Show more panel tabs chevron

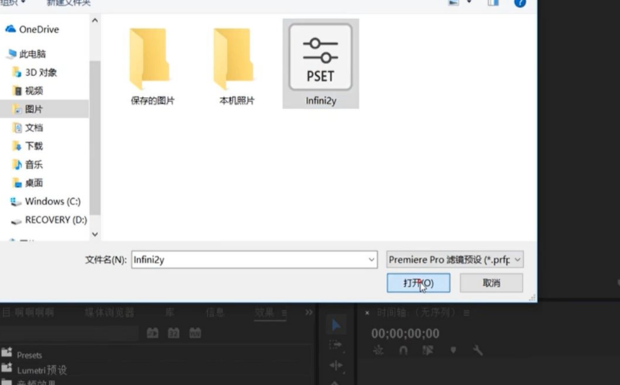[x=309, y=312]
